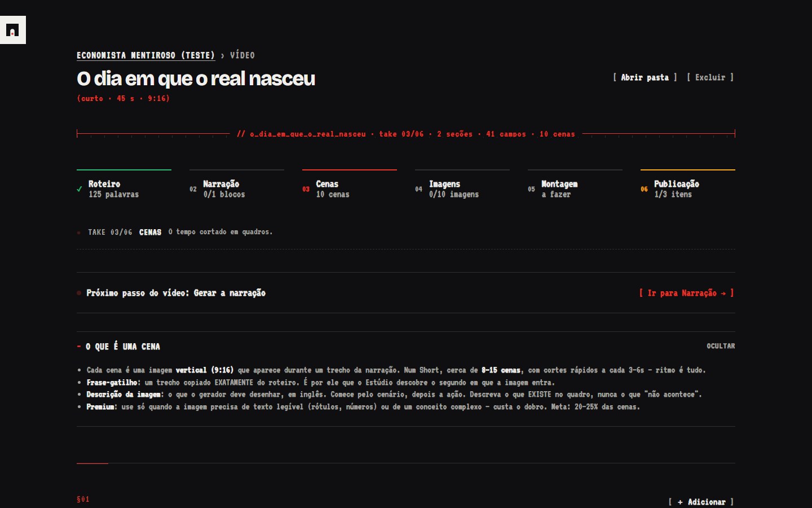Click the breadcrumb chevron before VÍDEO

coord(223,55)
